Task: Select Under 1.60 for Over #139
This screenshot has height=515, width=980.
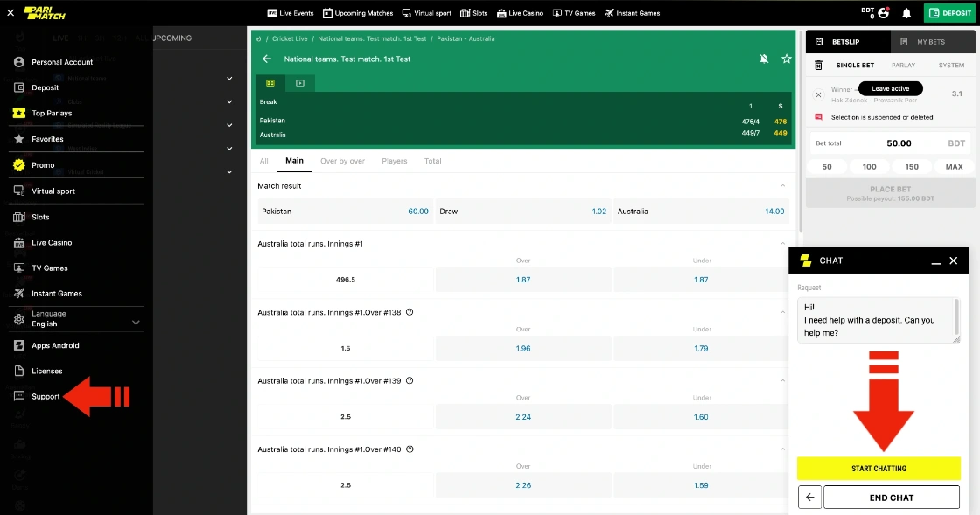Action: click(701, 417)
